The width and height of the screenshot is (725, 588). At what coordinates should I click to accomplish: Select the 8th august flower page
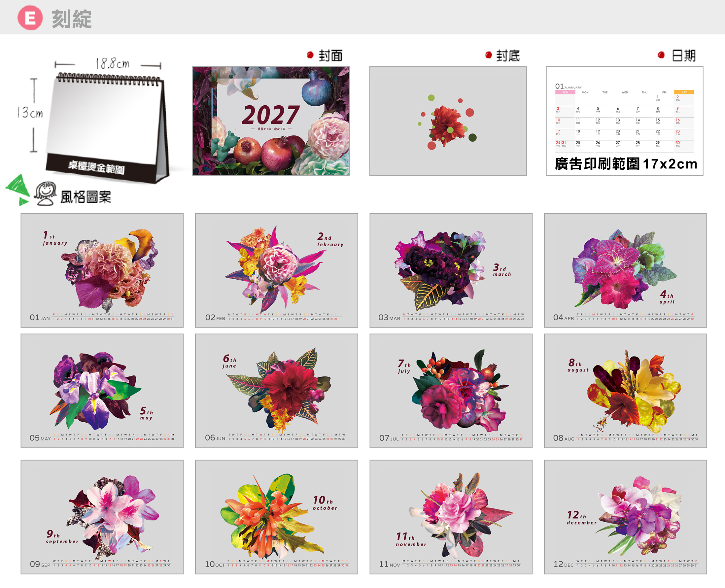[x=625, y=391]
